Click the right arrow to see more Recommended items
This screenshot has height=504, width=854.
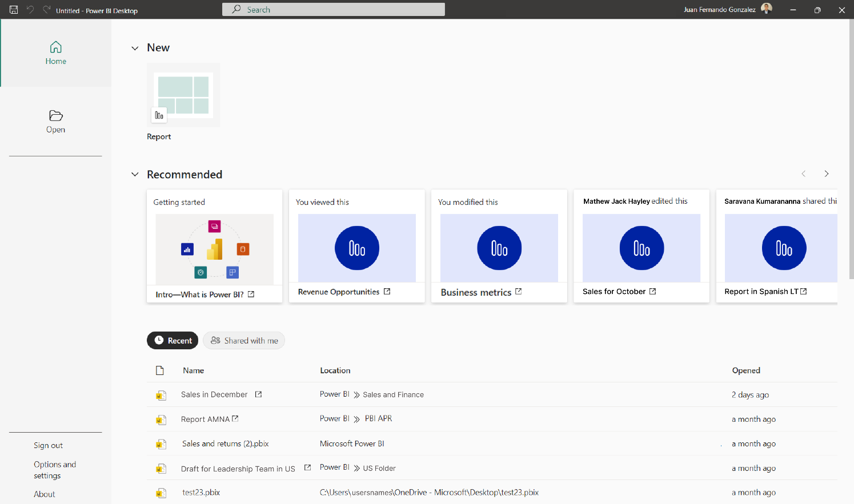pyautogui.click(x=827, y=174)
